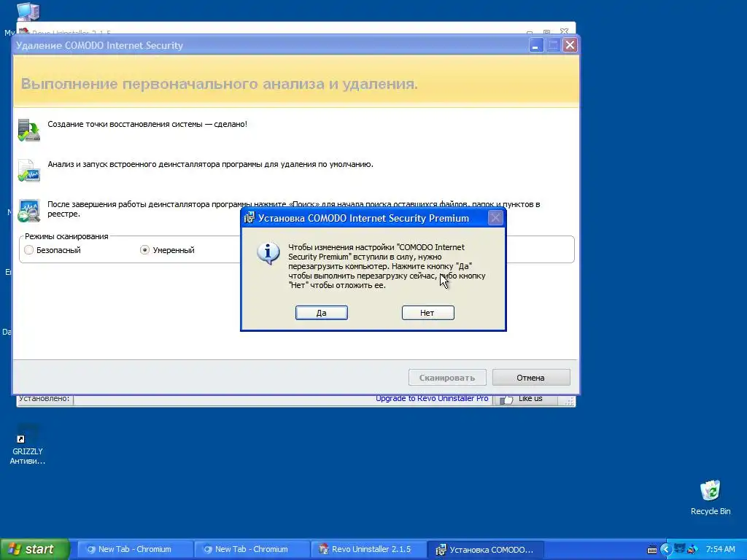
Task: Minimize the "Удаление COMODO Internet Security" window
Action: pyautogui.click(x=536, y=45)
